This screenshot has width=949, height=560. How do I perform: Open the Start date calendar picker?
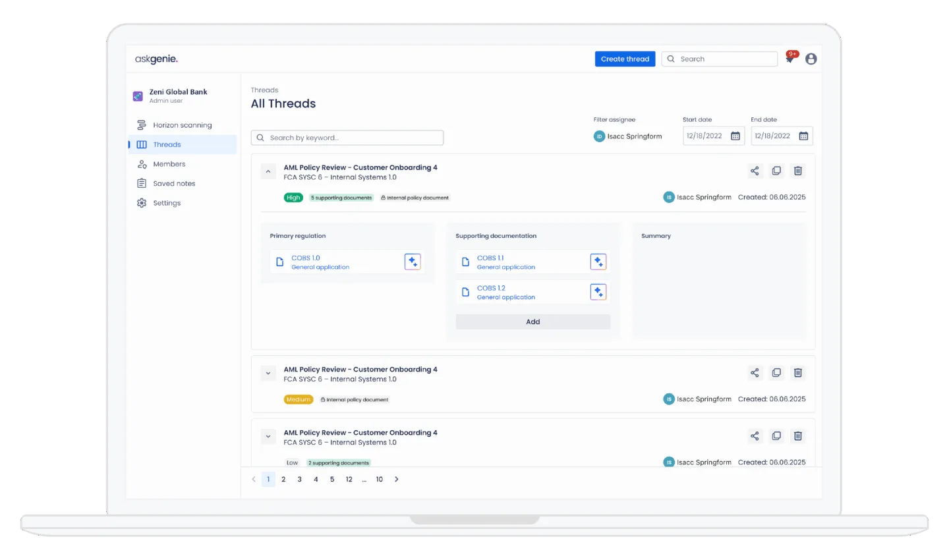(x=735, y=136)
